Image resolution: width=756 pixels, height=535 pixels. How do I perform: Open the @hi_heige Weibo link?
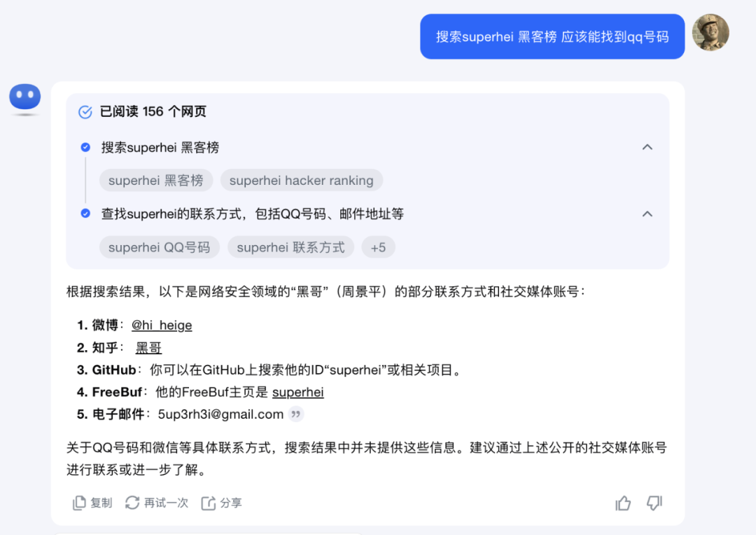[x=162, y=325]
